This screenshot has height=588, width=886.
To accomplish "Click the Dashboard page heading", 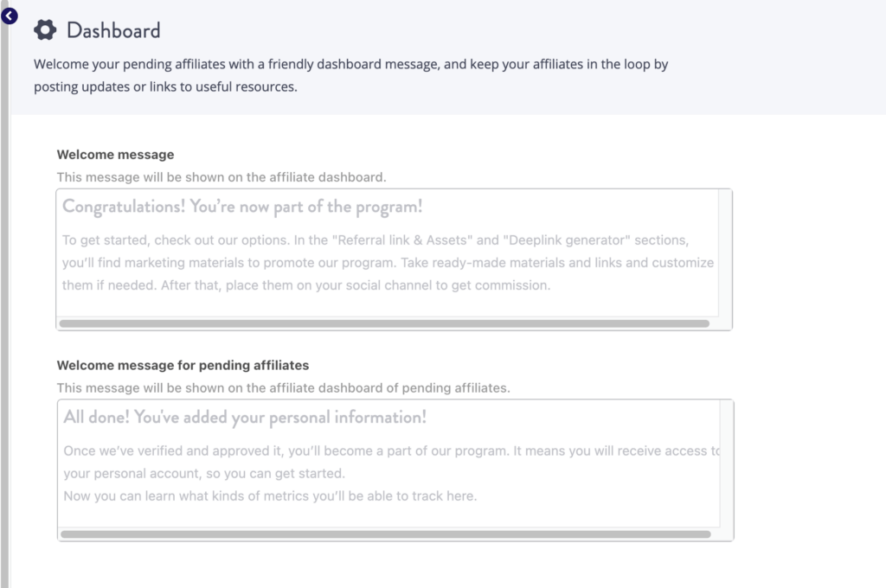I will click(113, 30).
